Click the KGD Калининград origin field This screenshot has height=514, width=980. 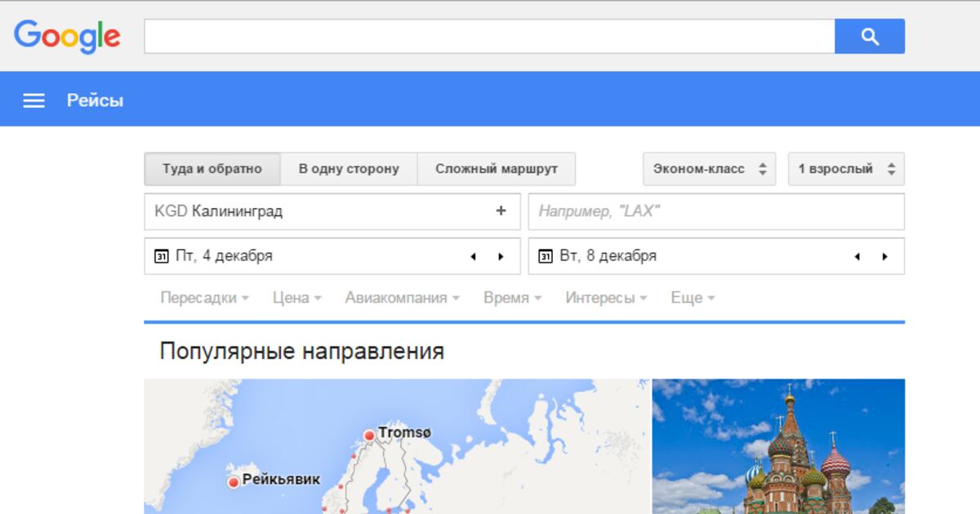332,211
